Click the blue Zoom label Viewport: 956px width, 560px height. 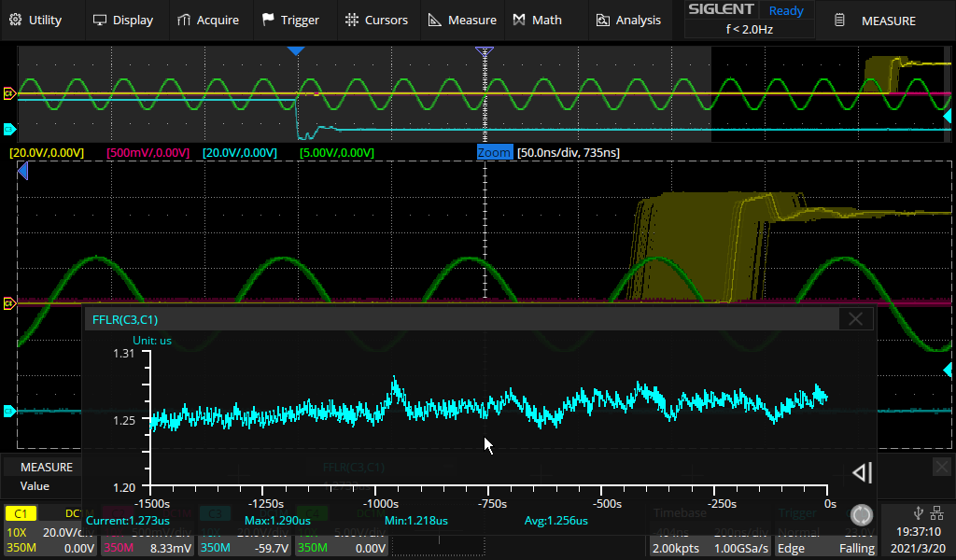(x=494, y=152)
